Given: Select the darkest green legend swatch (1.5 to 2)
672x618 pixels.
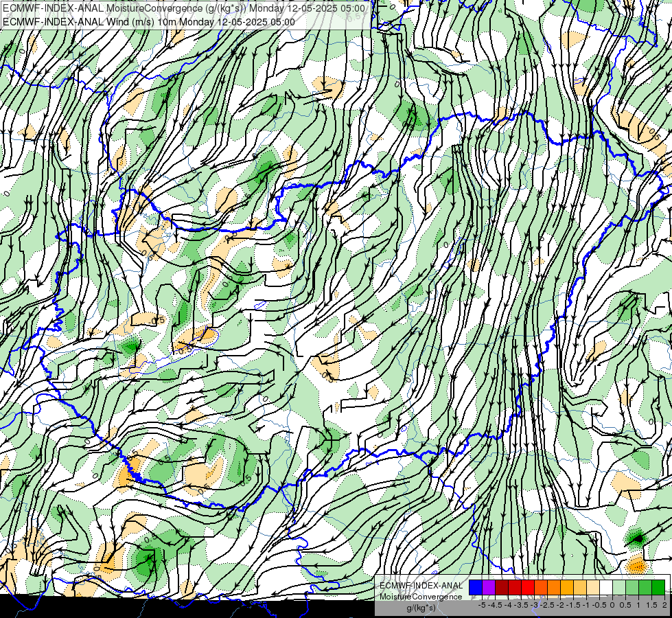Looking at the screenshot, I should click(658, 587).
